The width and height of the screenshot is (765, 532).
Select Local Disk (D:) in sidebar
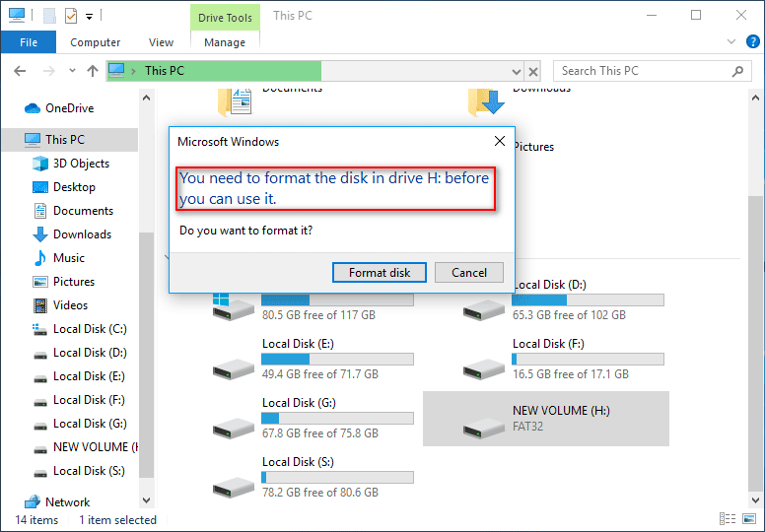tap(90, 353)
